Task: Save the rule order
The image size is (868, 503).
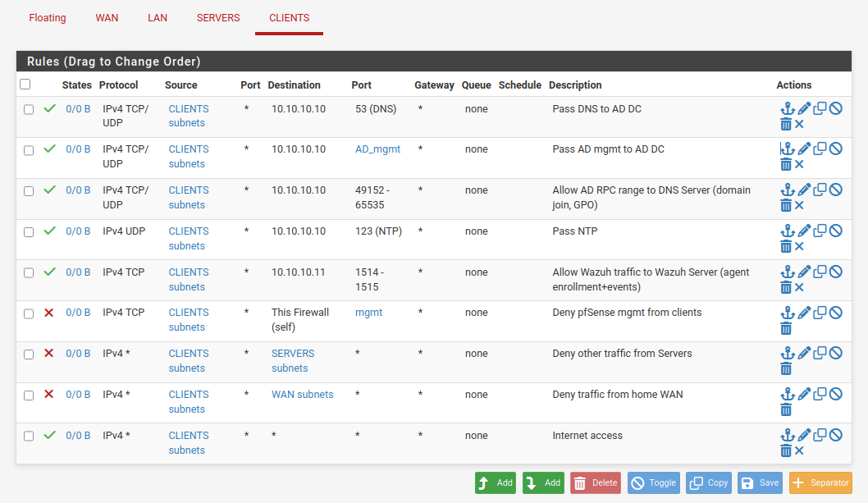Action: 760,482
